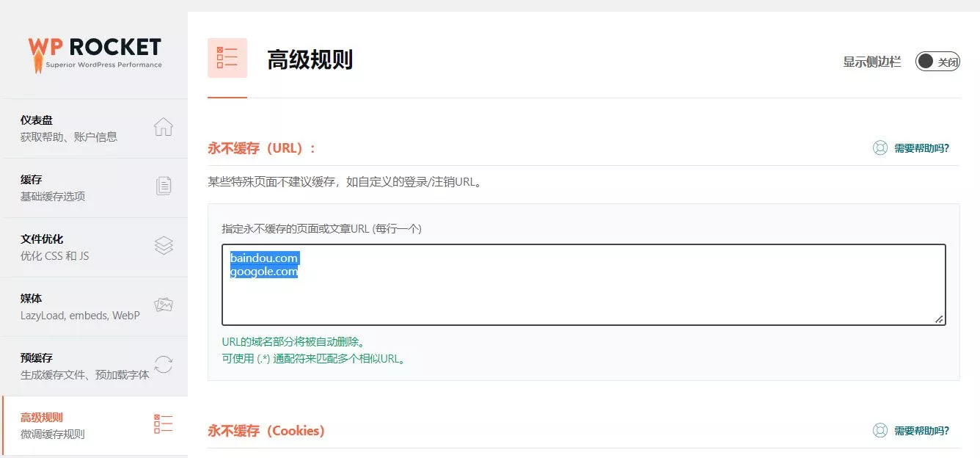Click 需要帮助吗? link for URL section

(921, 148)
